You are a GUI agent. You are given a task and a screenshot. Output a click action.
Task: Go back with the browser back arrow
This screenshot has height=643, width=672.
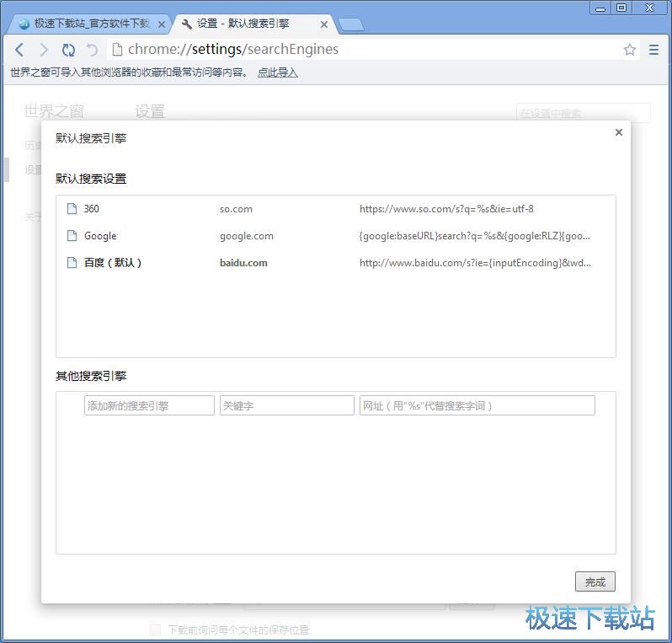[19, 50]
